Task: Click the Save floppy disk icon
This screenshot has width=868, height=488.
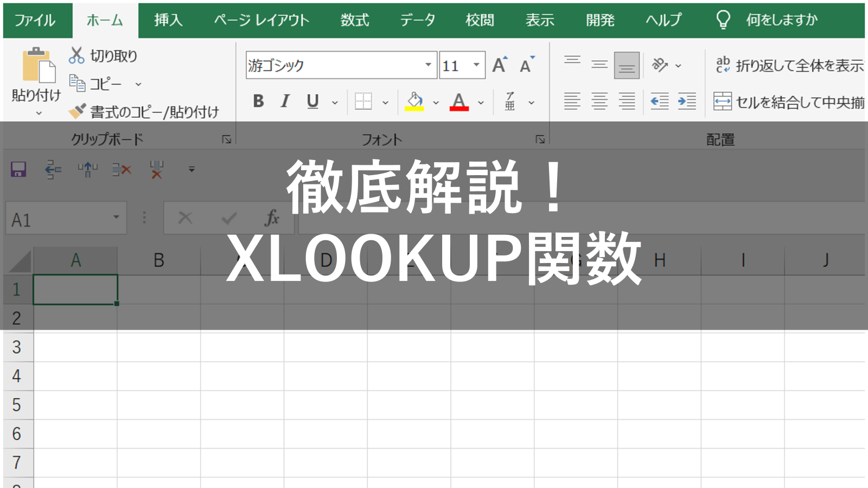Action: point(18,169)
